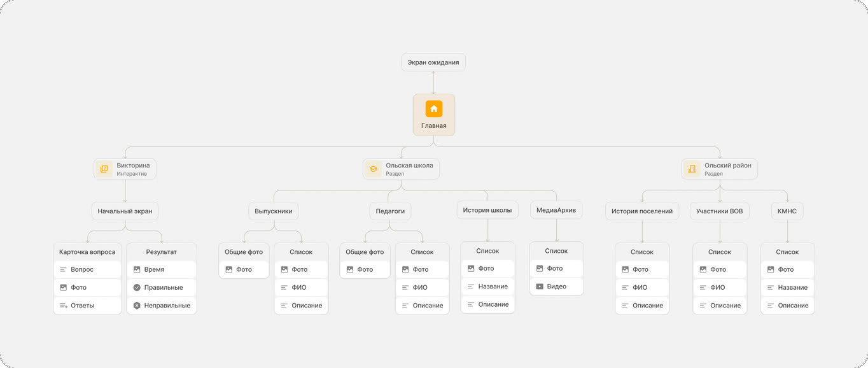Click Общие фото header under Выпускники
This screenshot has width=868, height=368.
[244, 251]
